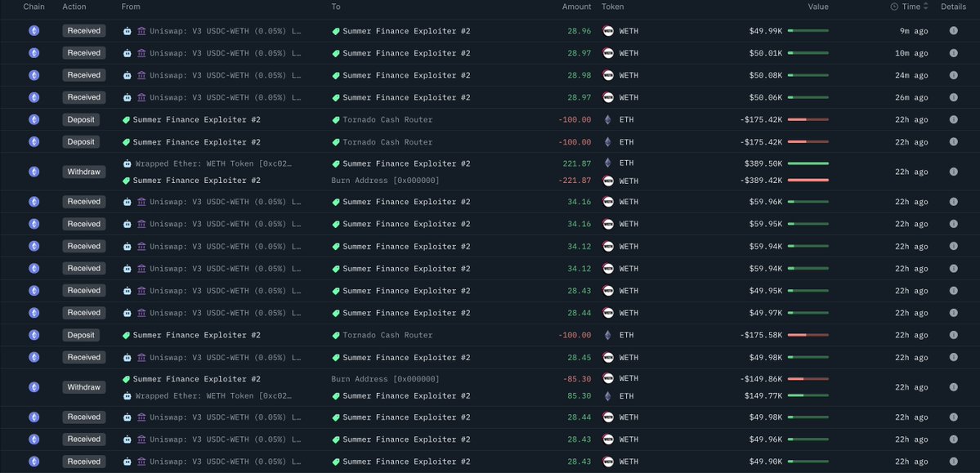This screenshot has height=473, width=980.
Task: Open Uniswap V3 USDC-WETH link in the 28.98 row
Action: click(225, 75)
